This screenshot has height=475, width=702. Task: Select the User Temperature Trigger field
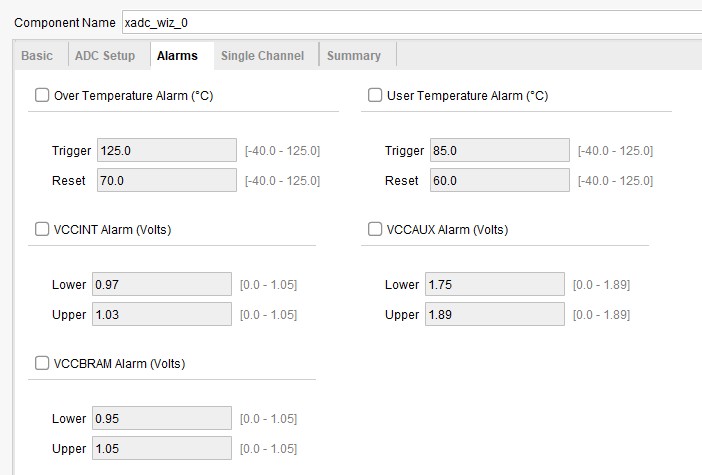click(x=499, y=151)
